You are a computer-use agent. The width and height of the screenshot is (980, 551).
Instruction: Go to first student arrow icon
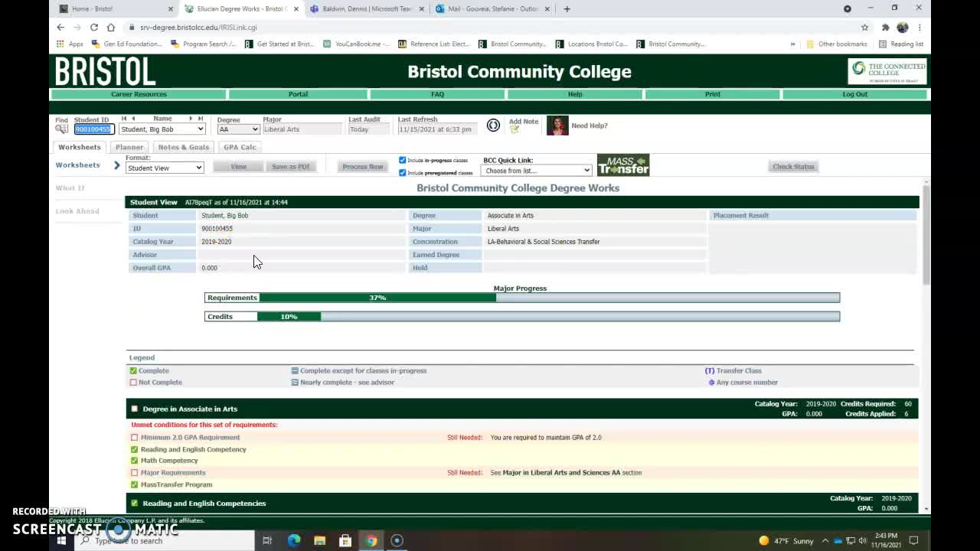point(124,119)
